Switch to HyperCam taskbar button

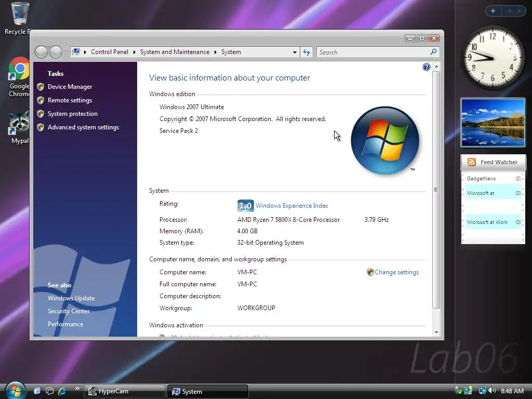tap(125, 392)
